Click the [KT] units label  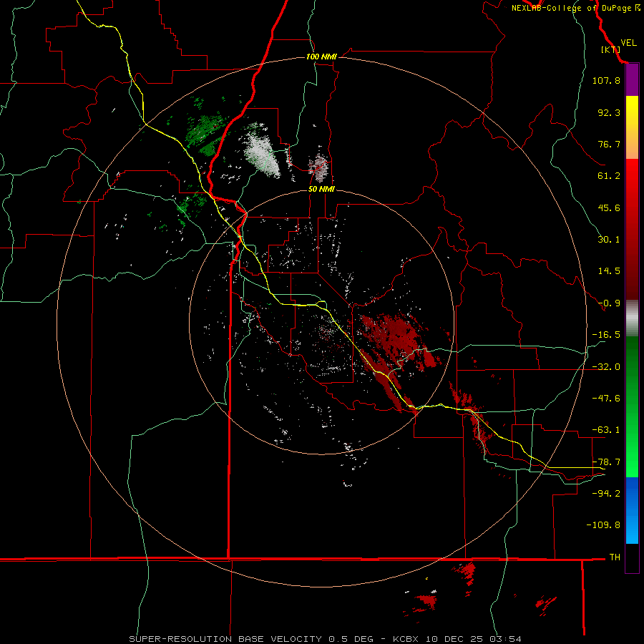(611, 49)
